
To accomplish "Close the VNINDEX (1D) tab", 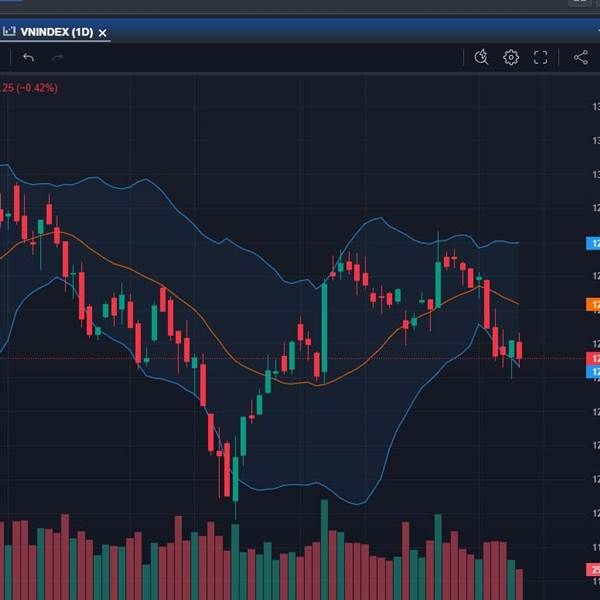I will 103,33.
